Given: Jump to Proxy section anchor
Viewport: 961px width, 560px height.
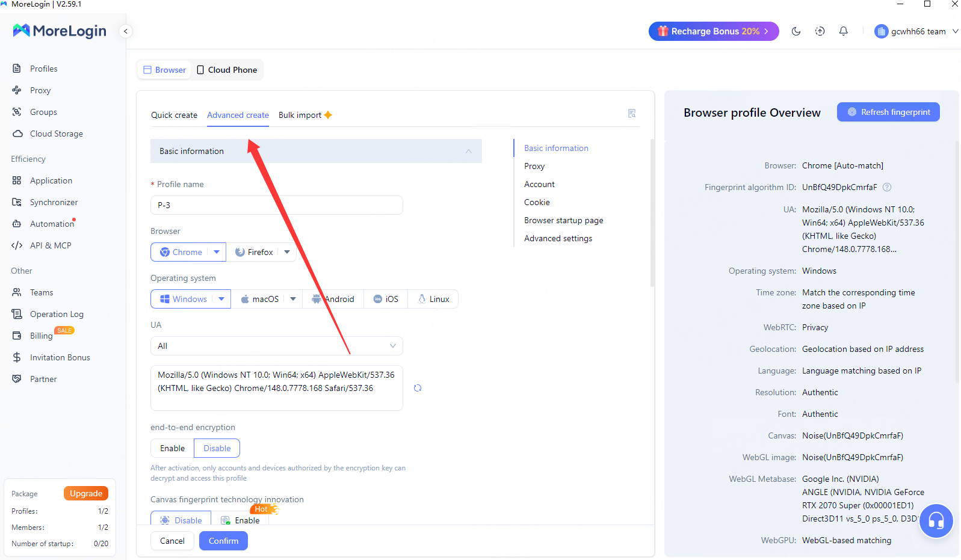Looking at the screenshot, I should point(534,166).
